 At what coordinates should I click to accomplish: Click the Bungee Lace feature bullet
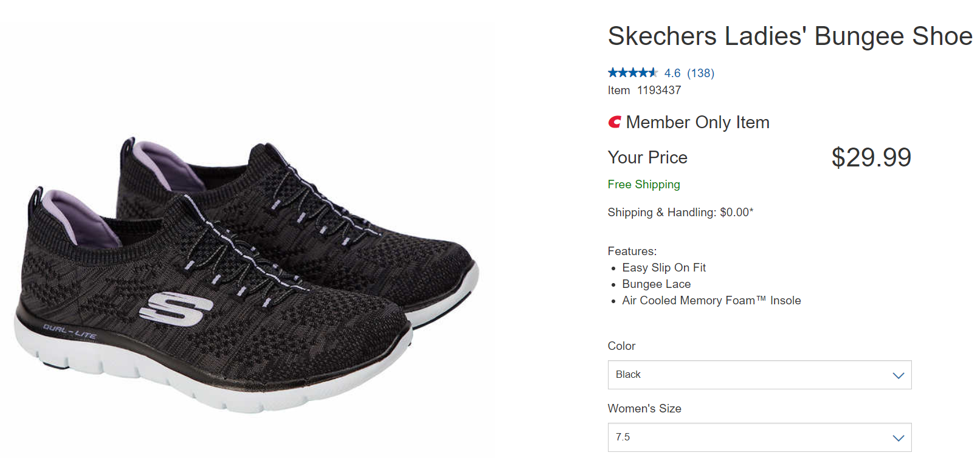(x=656, y=284)
